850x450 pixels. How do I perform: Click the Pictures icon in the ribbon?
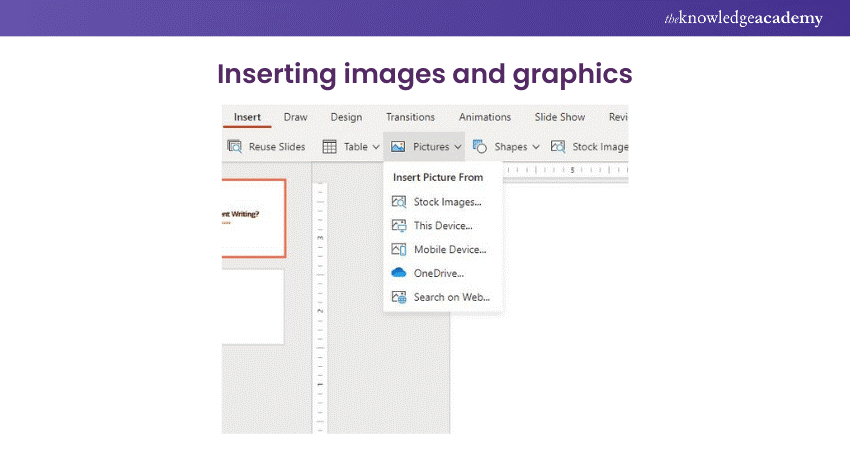[x=398, y=147]
